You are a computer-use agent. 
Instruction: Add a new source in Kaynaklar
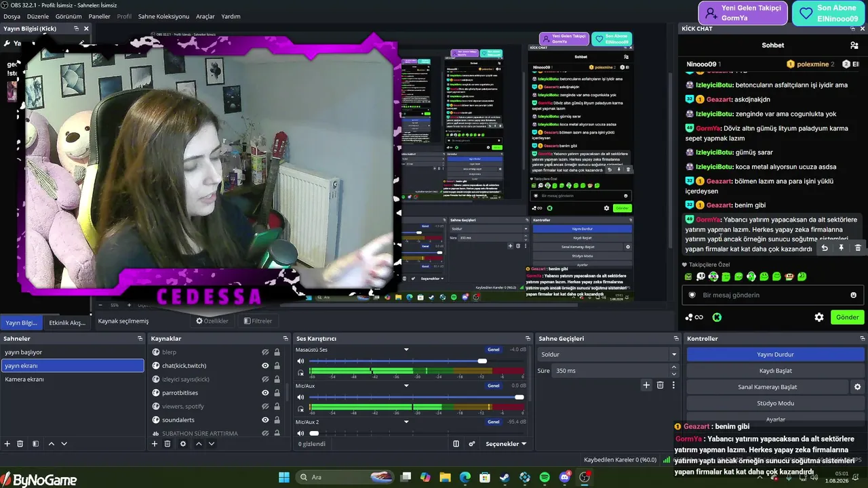[155, 444]
